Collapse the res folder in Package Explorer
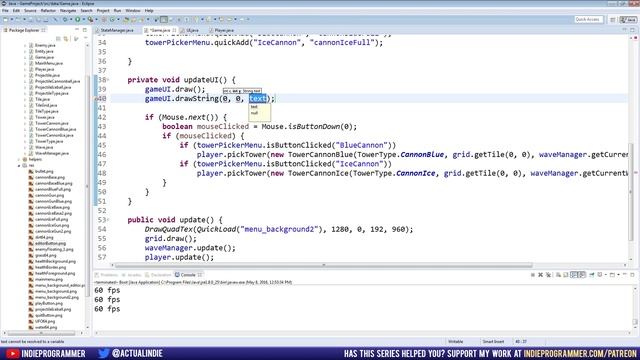The image size is (640, 360). tap(19, 165)
